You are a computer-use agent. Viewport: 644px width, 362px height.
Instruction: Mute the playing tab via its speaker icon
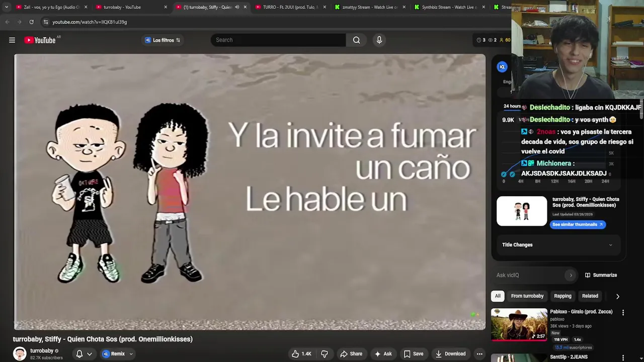(x=237, y=7)
